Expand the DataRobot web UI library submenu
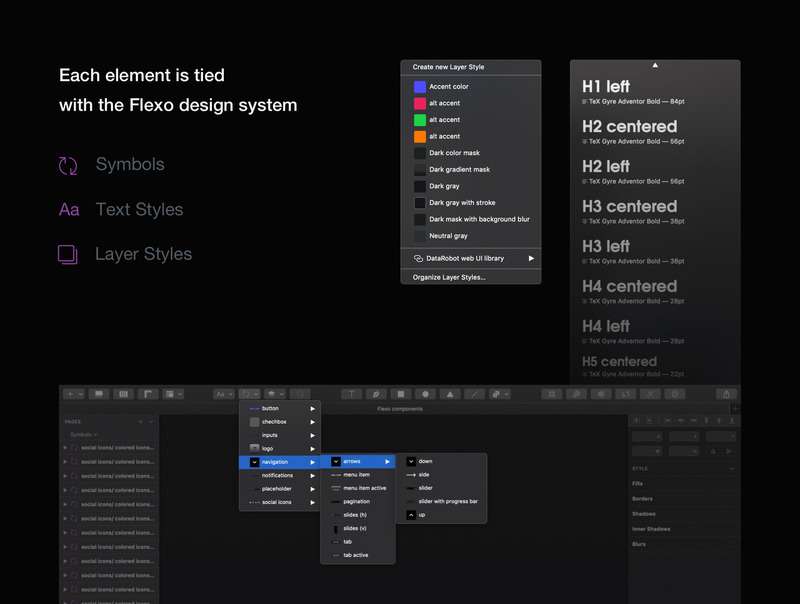The image size is (800, 604). (531, 258)
